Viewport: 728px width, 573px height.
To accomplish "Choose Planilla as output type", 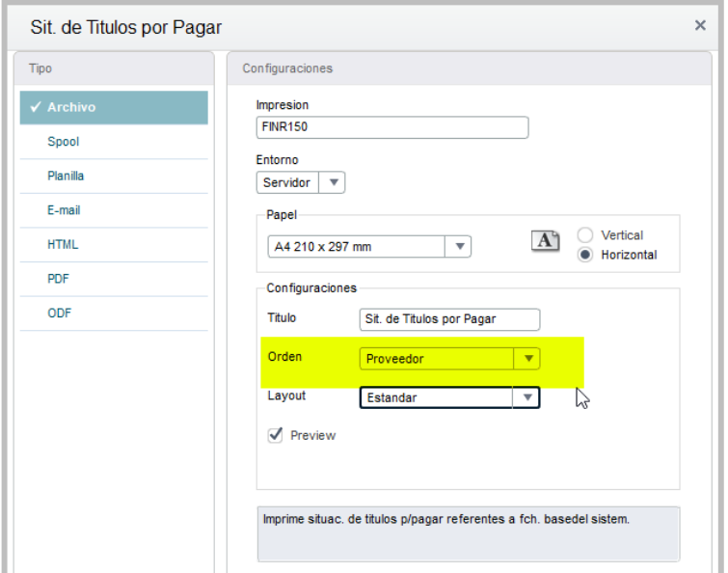I will click(x=114, y=176).
